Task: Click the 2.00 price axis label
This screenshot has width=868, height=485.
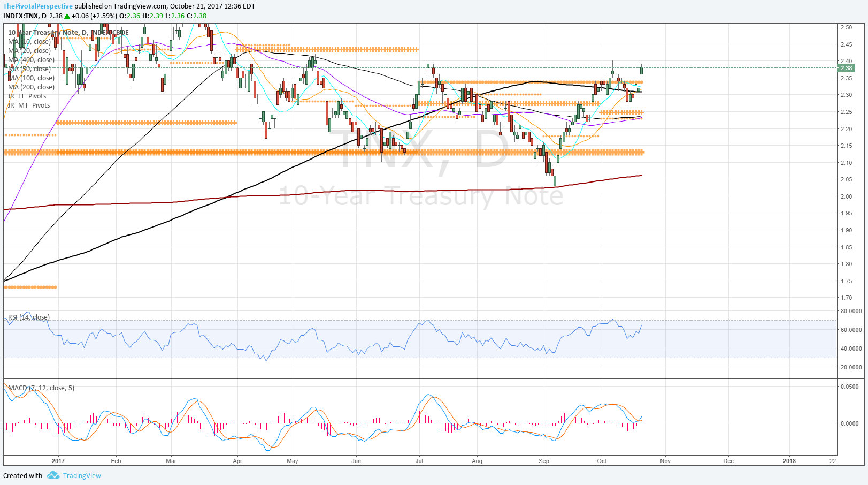Action: (x=846, y=196)
